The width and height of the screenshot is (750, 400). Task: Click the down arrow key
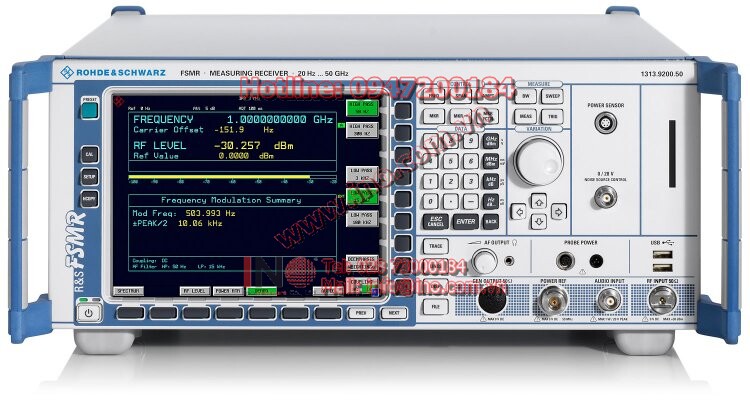pos(539,222)
